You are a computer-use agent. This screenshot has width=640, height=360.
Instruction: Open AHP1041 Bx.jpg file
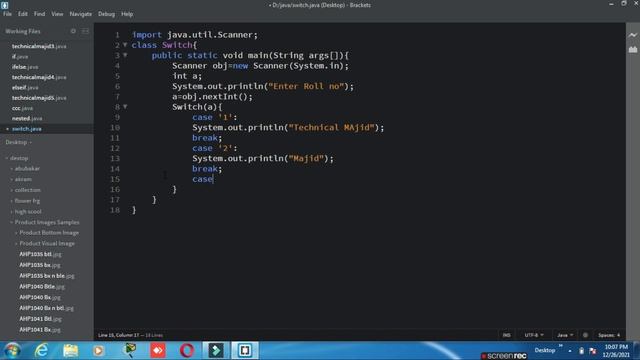(x=40, y=329)
